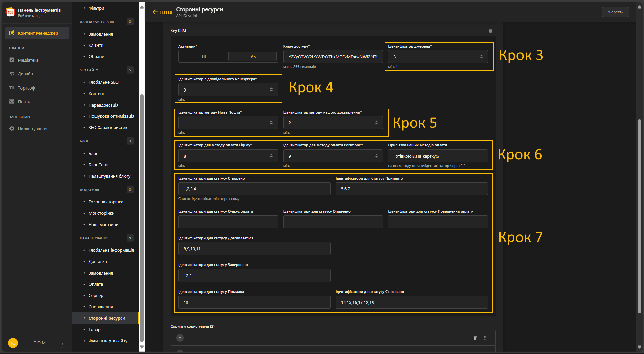Adjust the LiqPay payment identifier stepper
This screenshot has width=644, height=354.
point(271,156)
